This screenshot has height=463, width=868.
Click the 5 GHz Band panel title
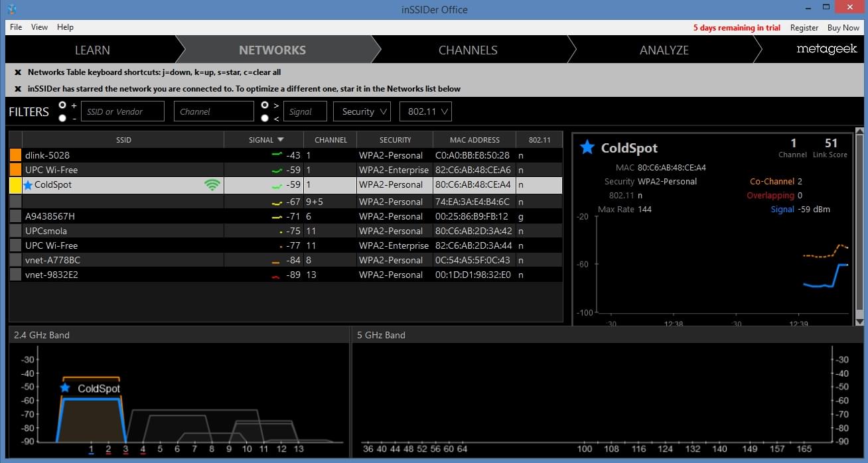pos(380,335)
